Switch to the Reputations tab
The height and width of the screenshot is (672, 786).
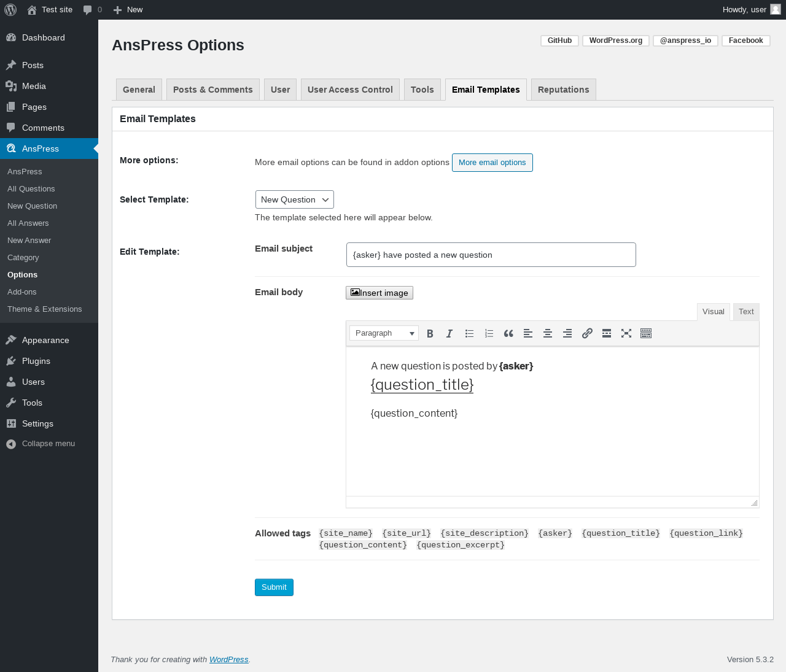563,90
